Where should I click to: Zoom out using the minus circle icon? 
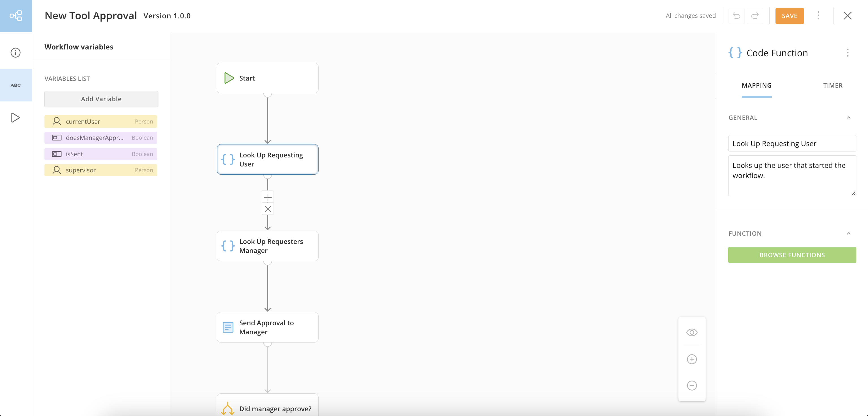(691, 385)
